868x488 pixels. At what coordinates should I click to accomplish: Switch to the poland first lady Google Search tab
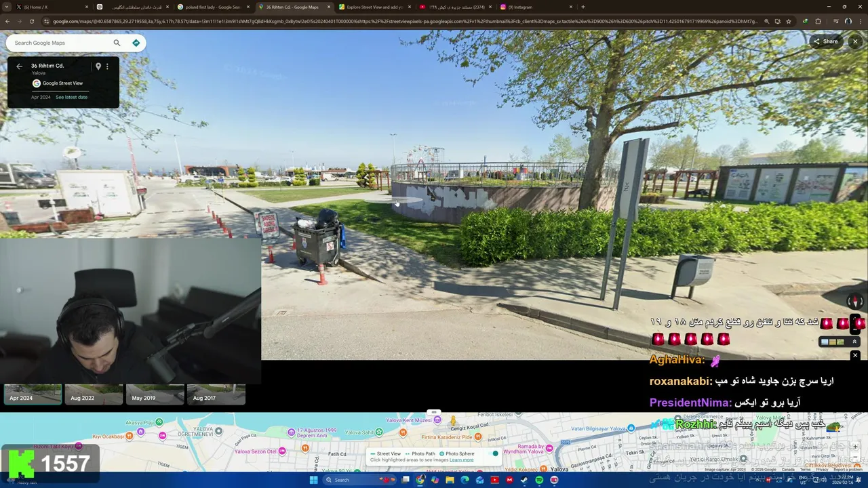coord(212,7)
